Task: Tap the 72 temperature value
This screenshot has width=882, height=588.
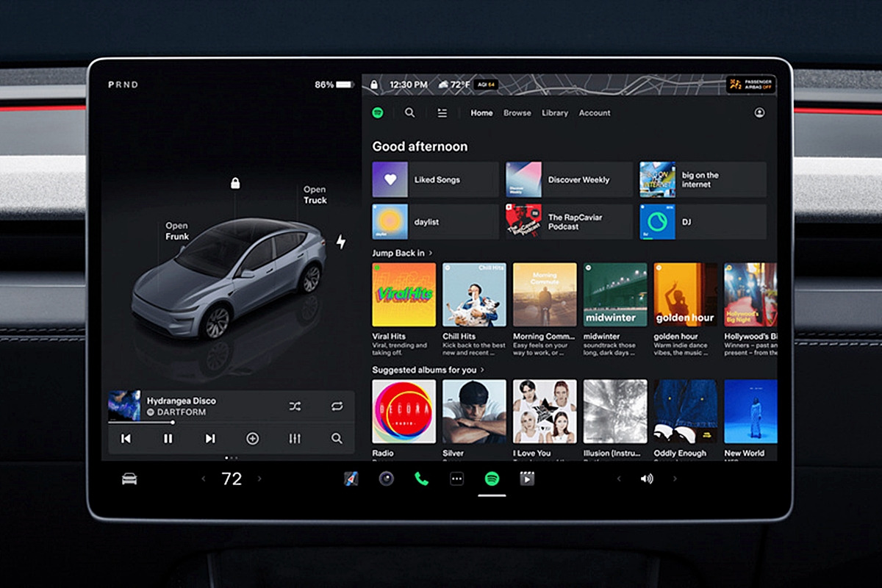Action: (x=232, y=479)
